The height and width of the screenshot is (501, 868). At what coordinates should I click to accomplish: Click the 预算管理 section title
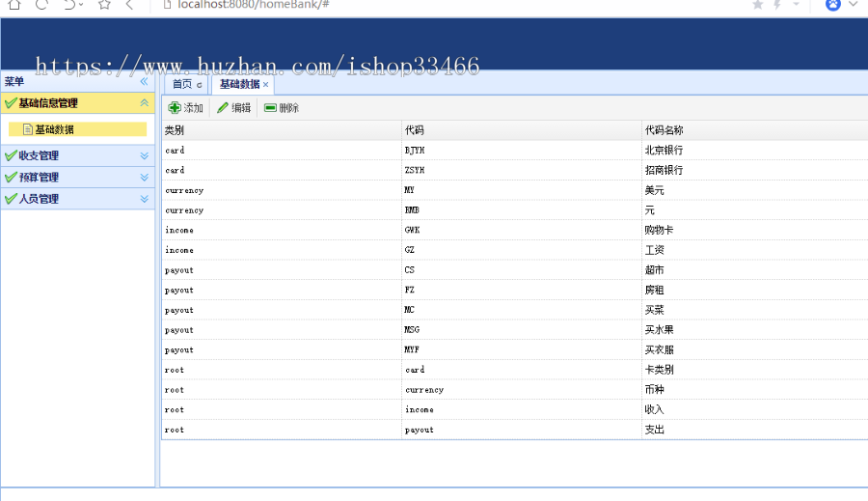(39, 178)
